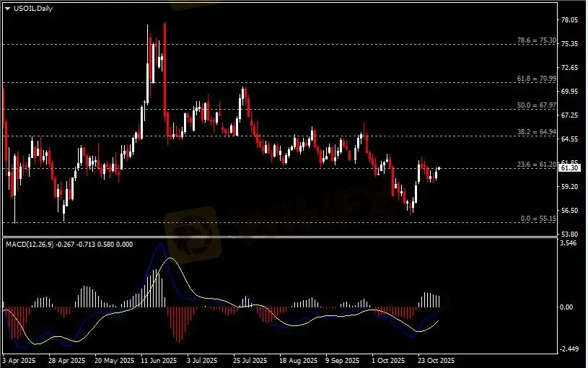Click the 28 Apr 2025 date label
Screen dimensions: 588x368
click(x=67, y=361)
